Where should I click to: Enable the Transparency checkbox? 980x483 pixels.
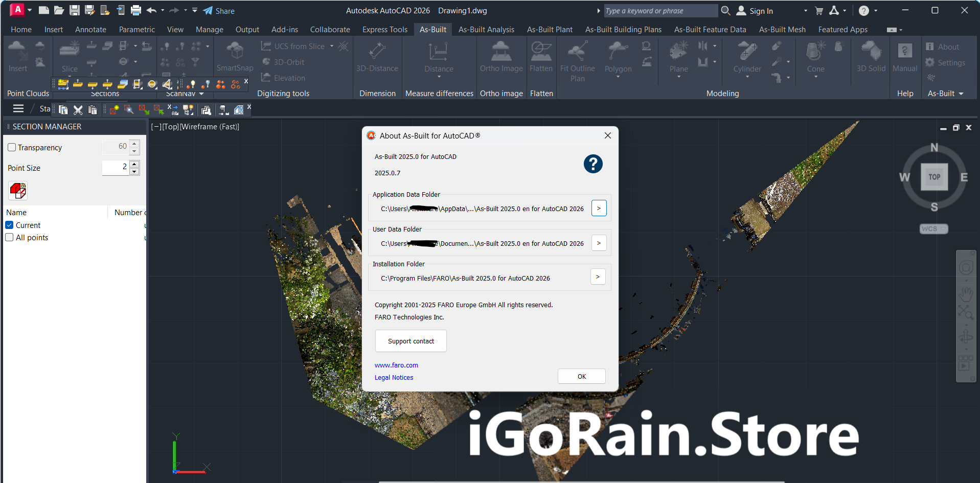12,147
